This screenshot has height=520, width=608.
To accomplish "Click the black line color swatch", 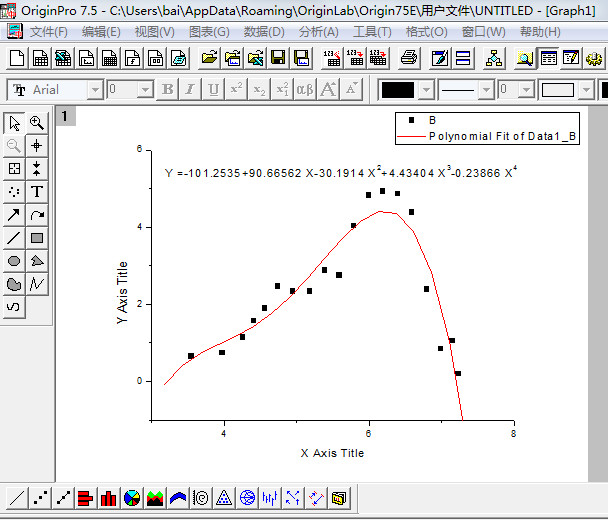I will 398,90.
